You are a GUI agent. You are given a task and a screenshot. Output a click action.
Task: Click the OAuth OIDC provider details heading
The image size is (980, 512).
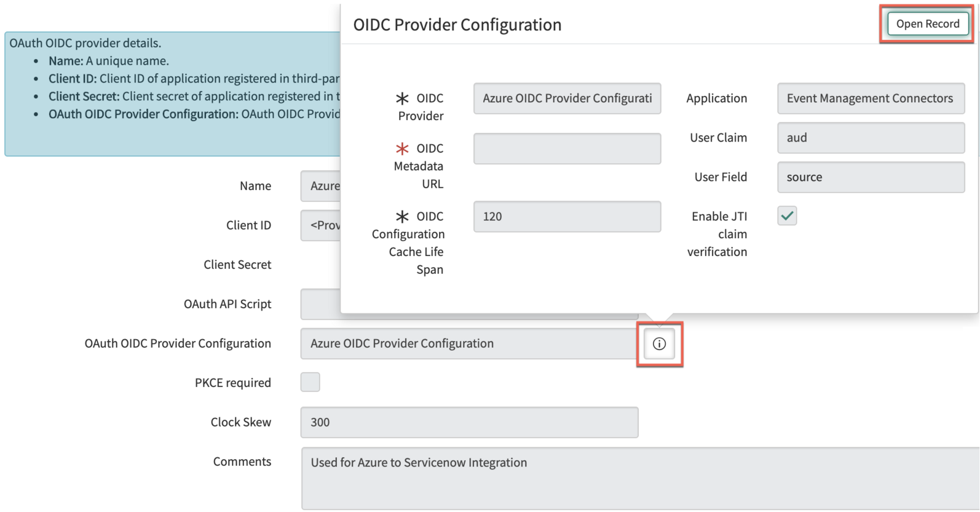tap(85, 43)
